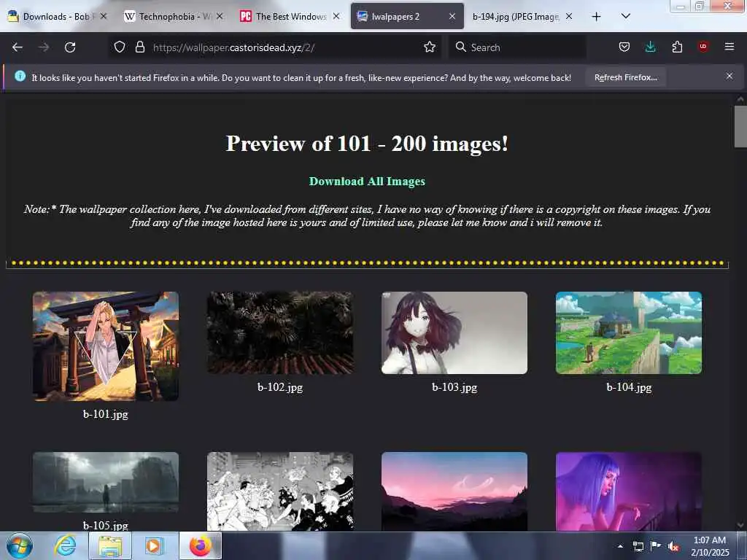Select the lwalpapers 2 tab

[x=395, y=17]
